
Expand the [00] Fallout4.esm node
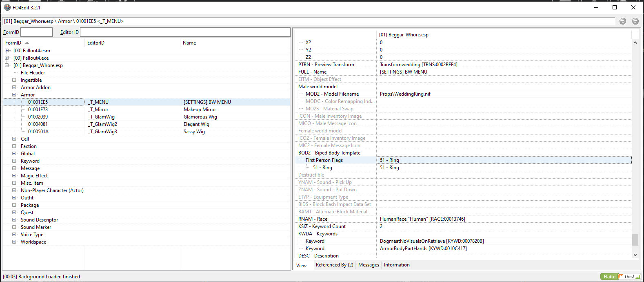(x=7, y=51)
